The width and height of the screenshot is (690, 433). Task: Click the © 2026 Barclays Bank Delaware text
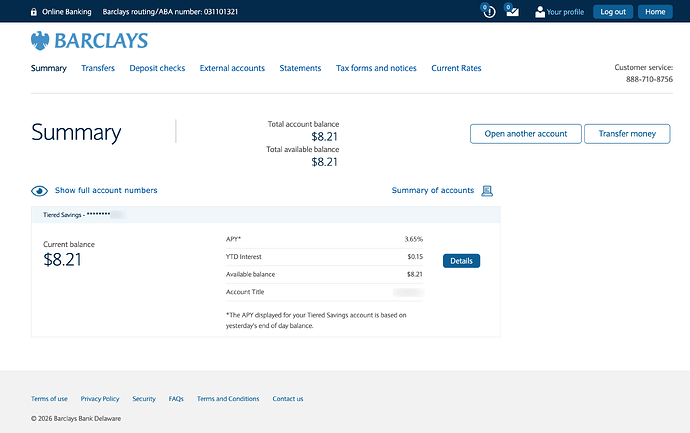(76, 418)
